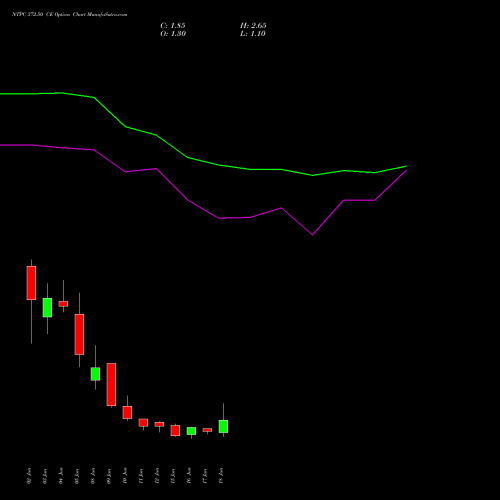Select the '15 Jun' date label on the axis

click(173, 476)
